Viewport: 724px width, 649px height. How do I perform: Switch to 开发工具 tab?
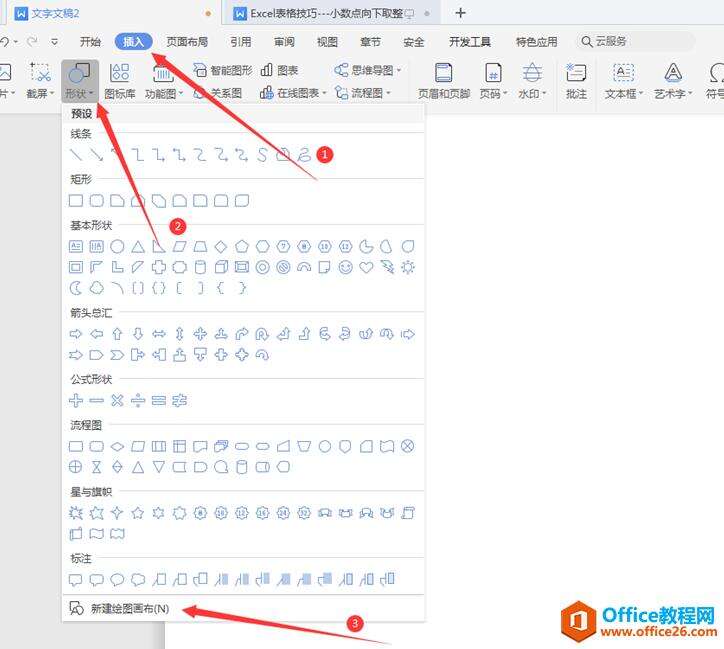[470, 42]
